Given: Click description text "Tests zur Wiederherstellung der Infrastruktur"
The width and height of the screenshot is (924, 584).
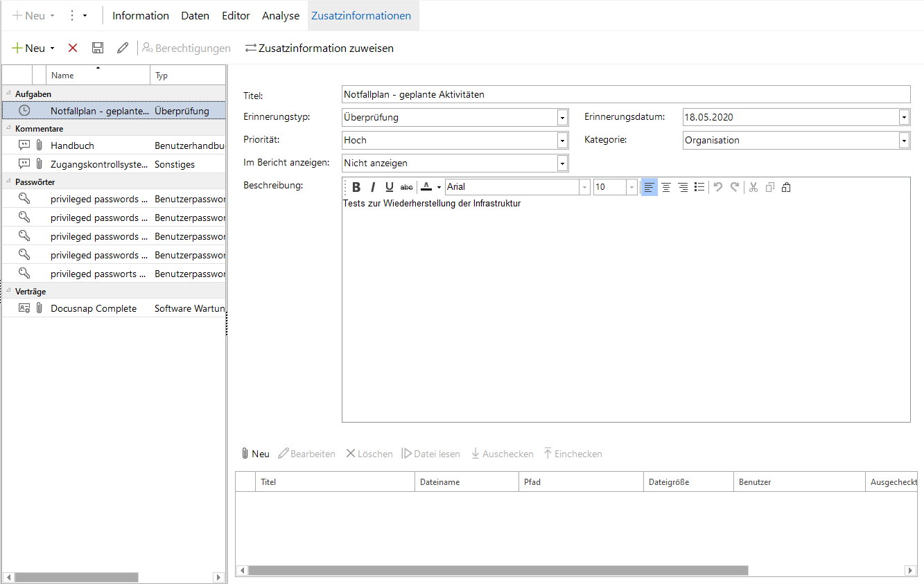Looking at the screenshot, I should coord(432,204).
